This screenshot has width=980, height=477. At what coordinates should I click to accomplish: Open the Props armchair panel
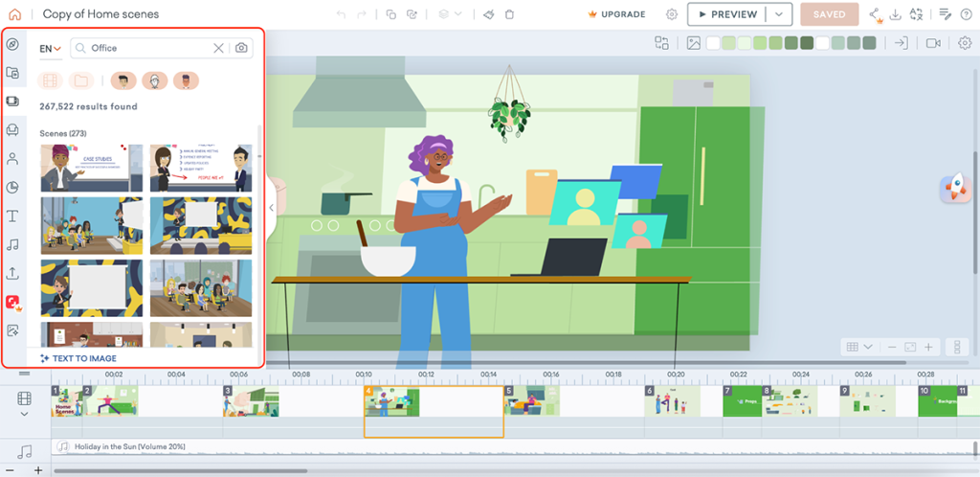(x=12, y=129)
